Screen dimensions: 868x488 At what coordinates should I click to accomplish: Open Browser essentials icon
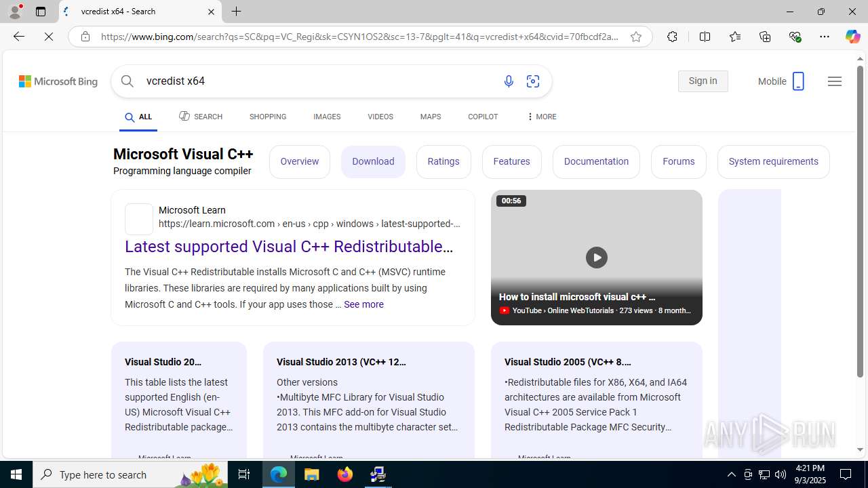[795, 37]
